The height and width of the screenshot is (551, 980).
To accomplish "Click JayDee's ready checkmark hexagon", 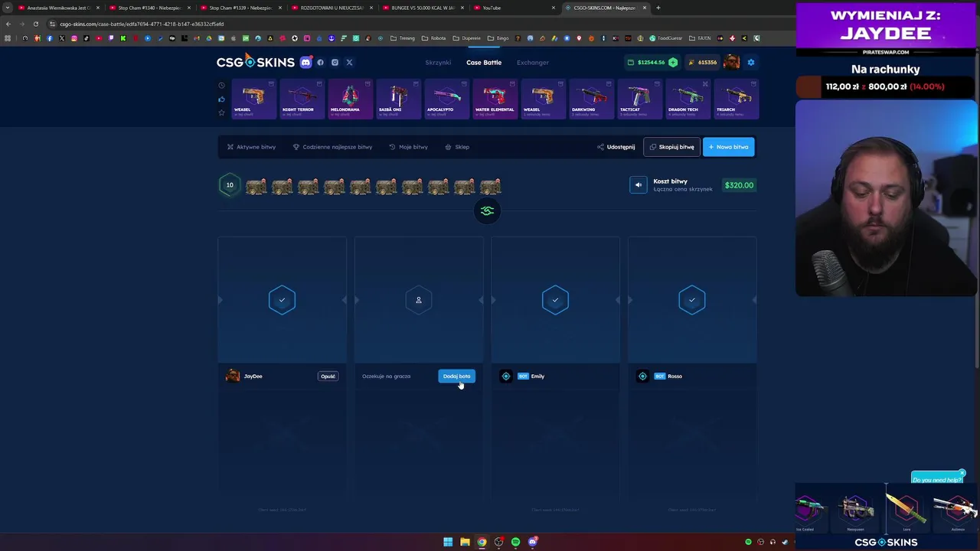I will pyautogui.click(x=282, y=300).
